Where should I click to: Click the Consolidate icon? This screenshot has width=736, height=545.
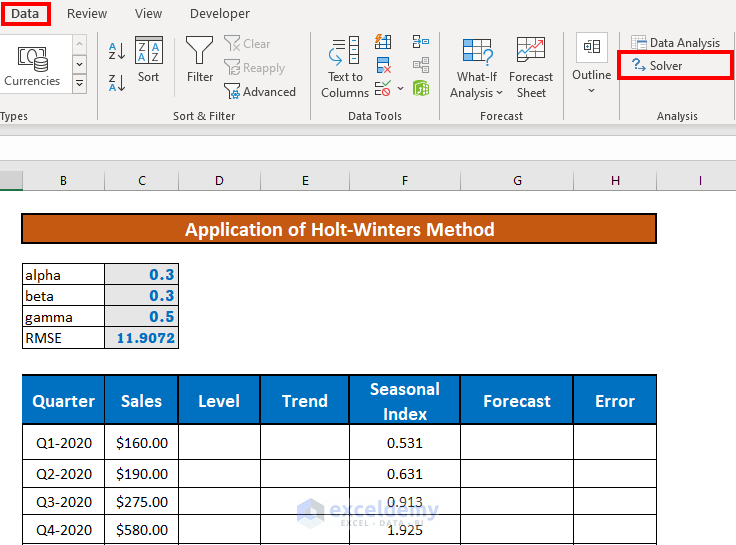(x=421, y=42)
